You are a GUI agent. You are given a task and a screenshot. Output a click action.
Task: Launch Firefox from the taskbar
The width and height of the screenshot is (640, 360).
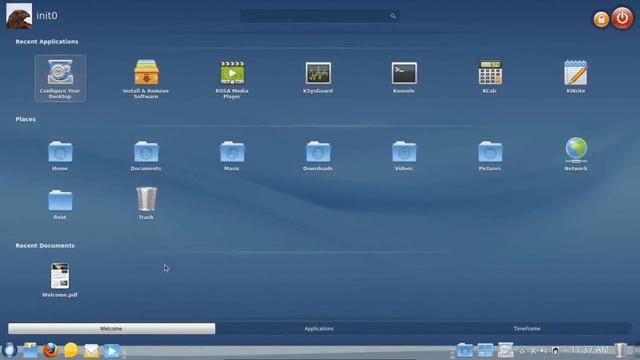50,350
